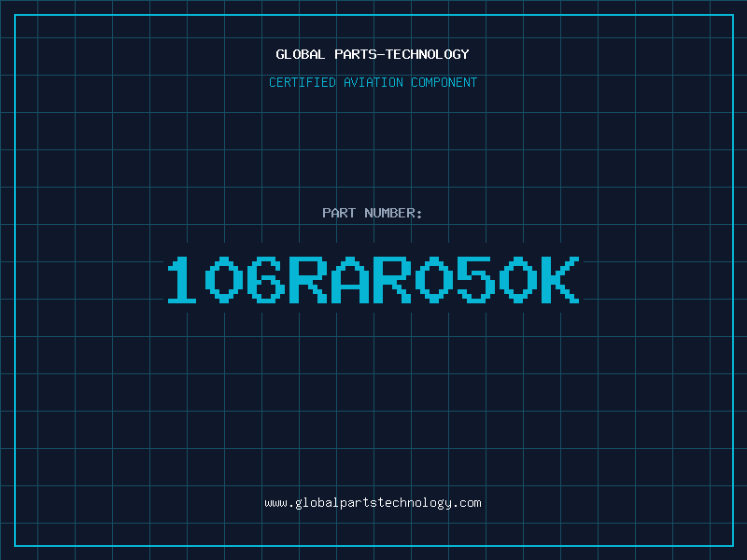Viewport: 747px width, 560px height.
Task: Click the GLOBAL PARTS-TECHNOLOGY heading
Action: tap(373, 54)
